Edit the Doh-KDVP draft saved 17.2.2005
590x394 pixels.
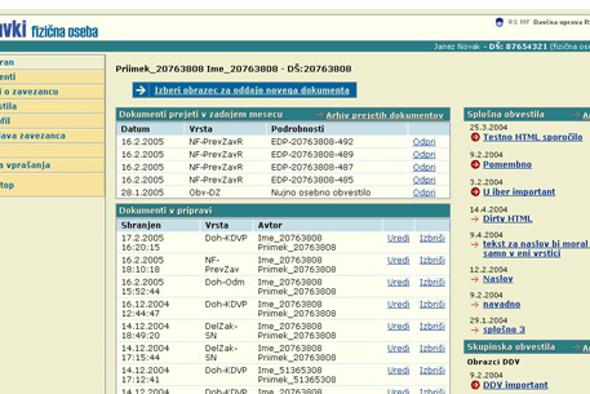398,238
